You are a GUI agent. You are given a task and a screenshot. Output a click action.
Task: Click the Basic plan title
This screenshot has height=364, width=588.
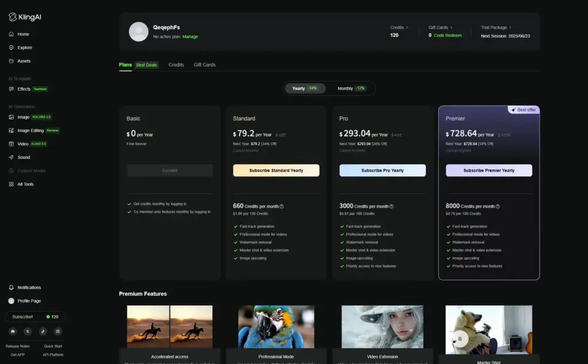tap(133, 118)
